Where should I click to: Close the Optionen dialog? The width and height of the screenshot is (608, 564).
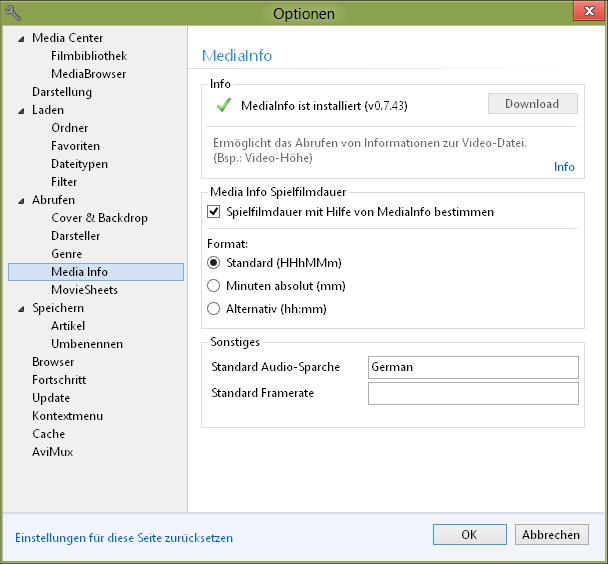[589, 10]
